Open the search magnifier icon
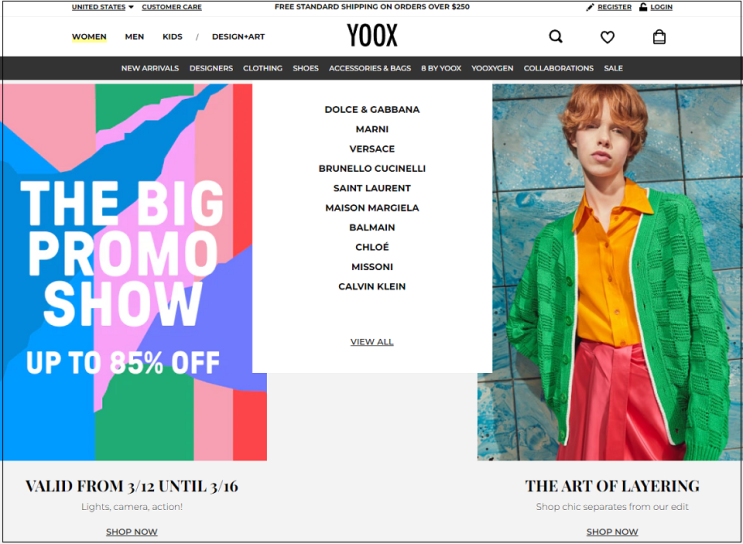743x544 pixels. (555, 36)
